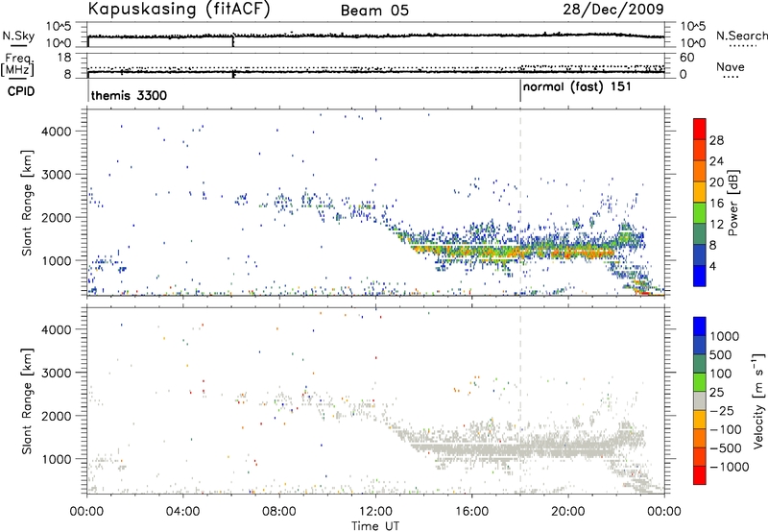Select the Freq. [MHz] axis label
The width and height of the screenshot is (768, 532).
coord(18,65)
